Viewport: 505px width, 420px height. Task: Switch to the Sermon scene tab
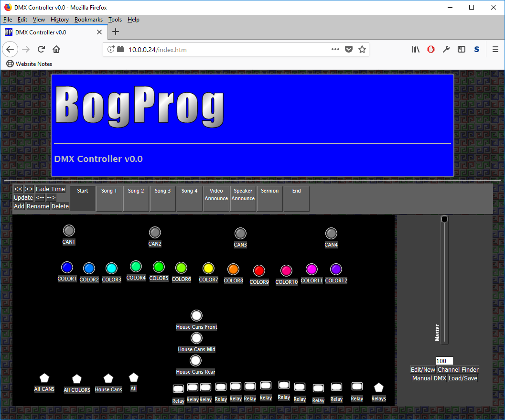click(269, 199)
